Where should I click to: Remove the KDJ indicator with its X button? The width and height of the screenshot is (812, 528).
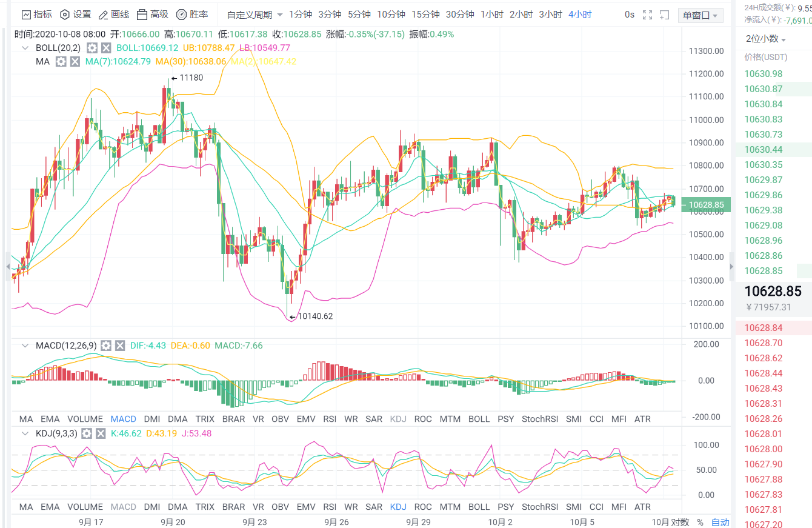tap(101, 433)
